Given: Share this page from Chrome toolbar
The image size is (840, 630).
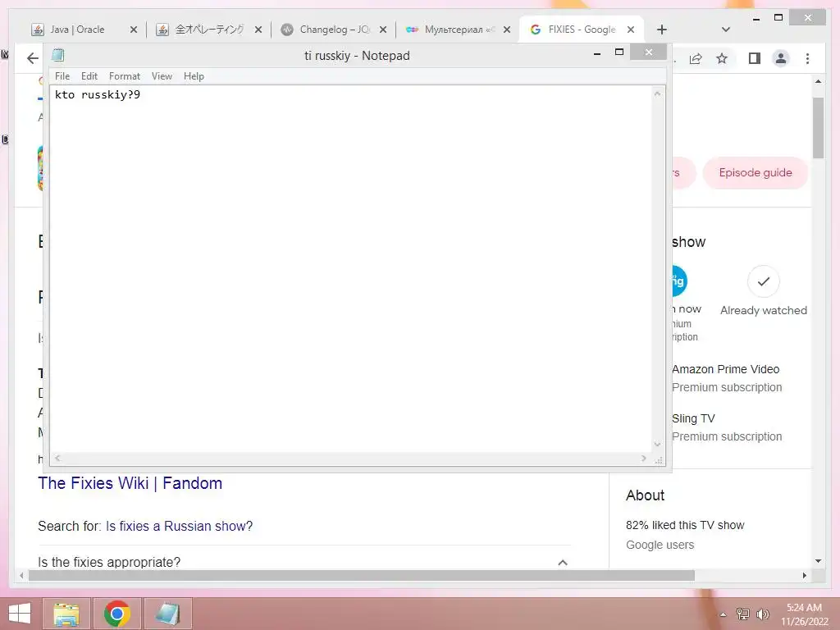Looking at the screenshot, I should (x=696, y=58).
